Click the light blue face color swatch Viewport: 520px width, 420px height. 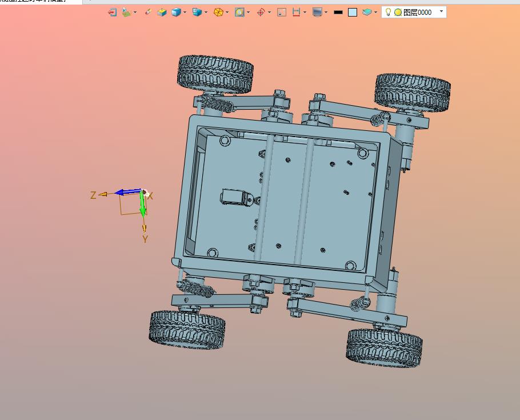point(353,13)
